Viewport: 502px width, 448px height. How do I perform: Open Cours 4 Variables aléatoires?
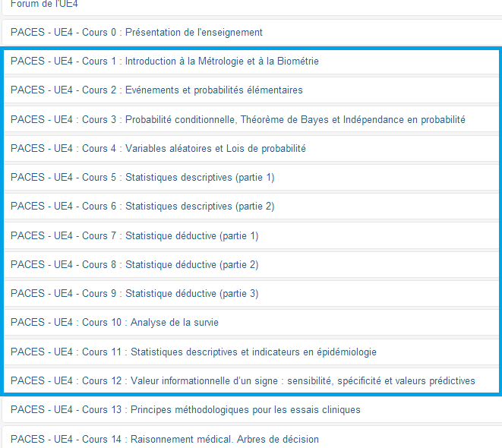(x=158, y=149)
